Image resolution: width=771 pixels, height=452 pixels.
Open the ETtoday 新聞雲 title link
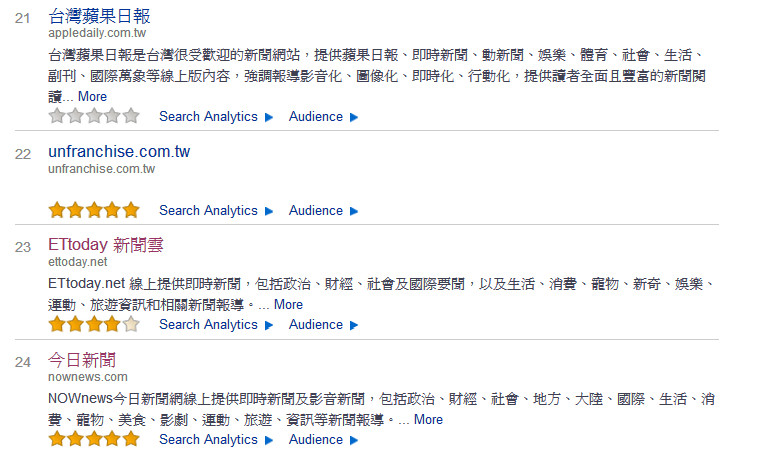point(105,244)
